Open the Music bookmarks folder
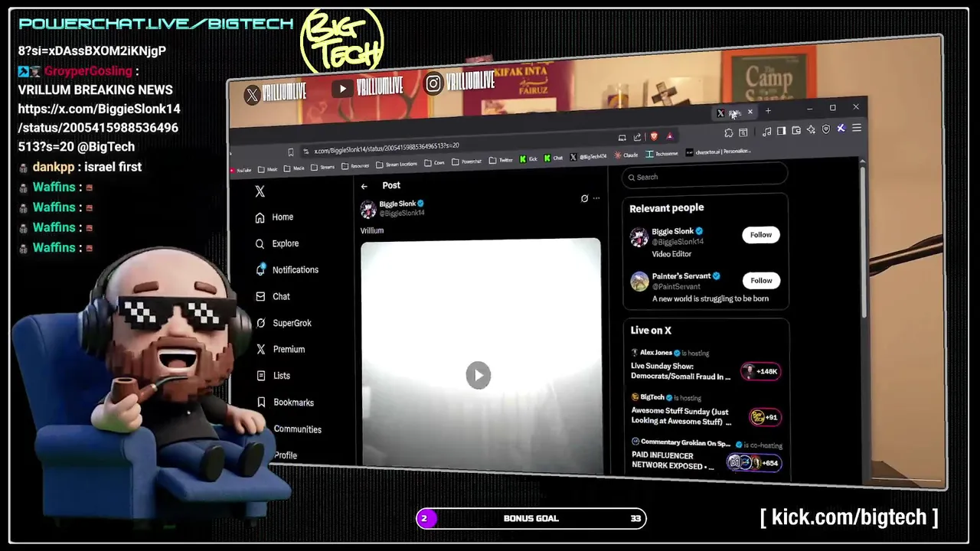Screen dimensions: 980x551 click(268, 169)
